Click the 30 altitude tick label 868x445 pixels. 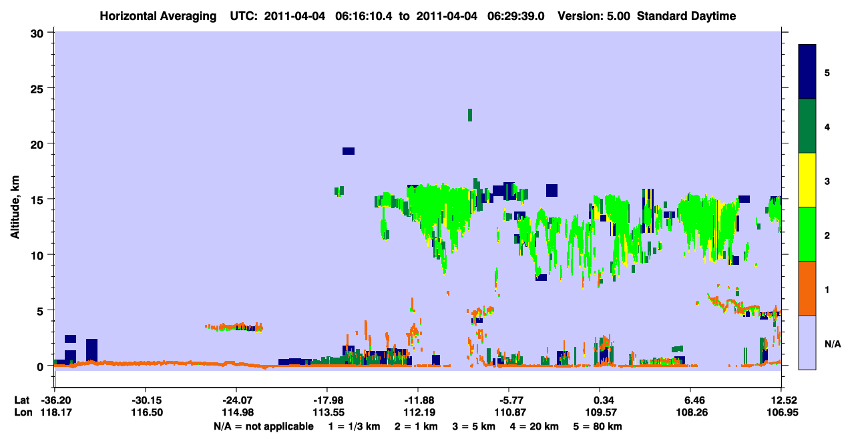point(39,32)
